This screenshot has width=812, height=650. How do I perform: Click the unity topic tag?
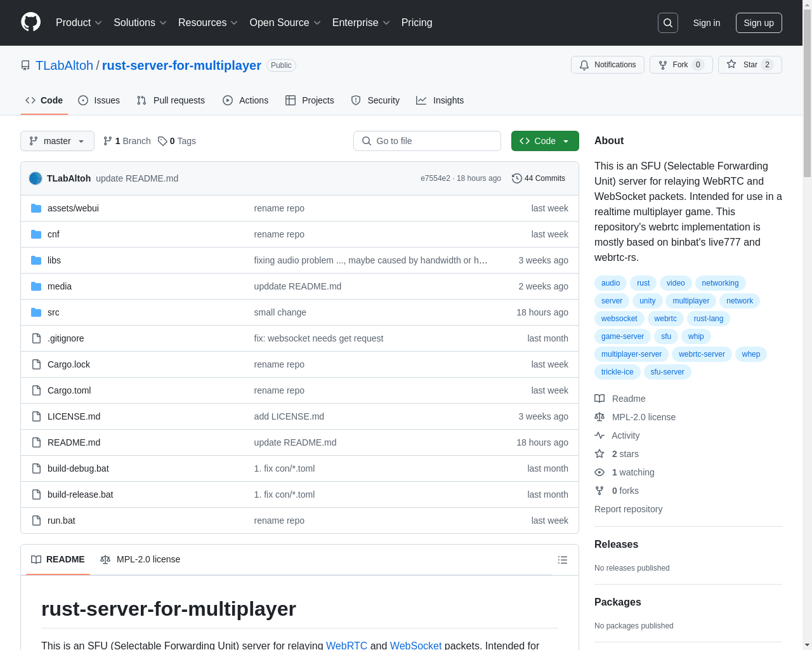[x=647, y=301]
